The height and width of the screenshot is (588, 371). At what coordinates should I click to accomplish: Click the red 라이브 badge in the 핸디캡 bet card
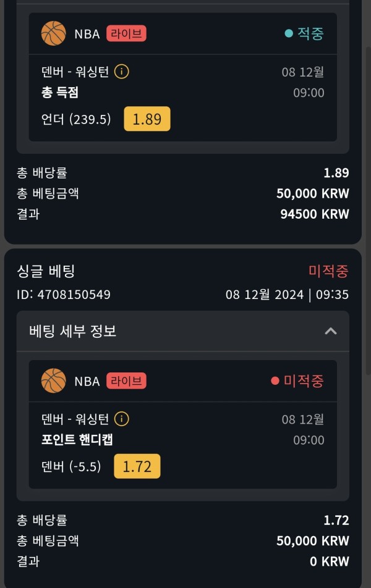pyautogui.click(x=126, y=381)
